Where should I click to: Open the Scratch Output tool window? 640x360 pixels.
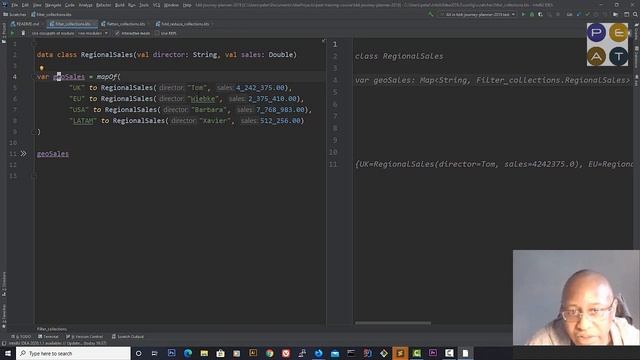pyautogui.click(x=128, y=337)
